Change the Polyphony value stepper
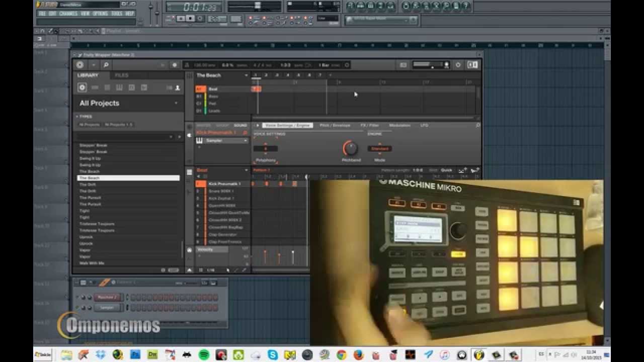 [266, 149]
